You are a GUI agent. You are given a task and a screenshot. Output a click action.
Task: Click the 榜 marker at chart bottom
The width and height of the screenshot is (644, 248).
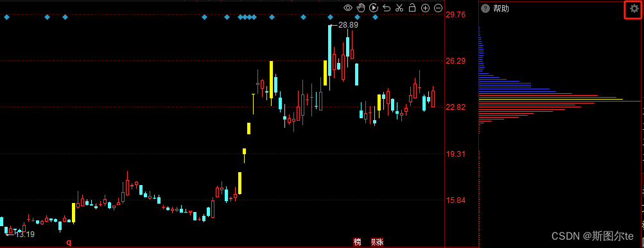point(358,242)
